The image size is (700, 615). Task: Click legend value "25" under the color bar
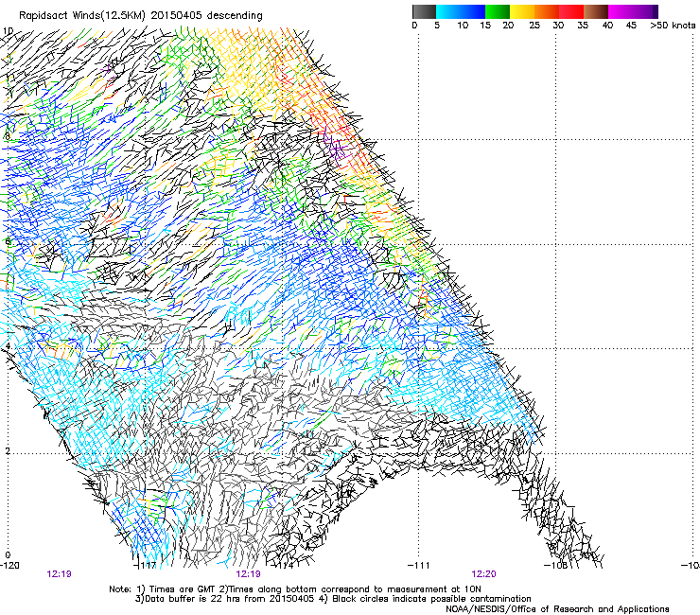[x=534, y=26]
